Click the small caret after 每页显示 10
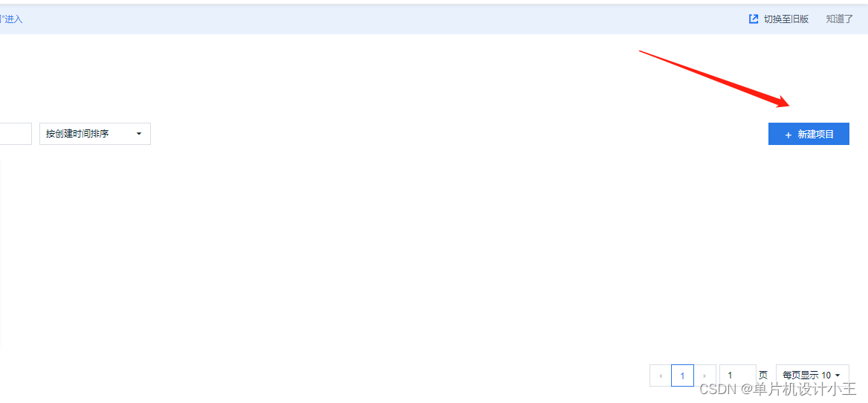 click(837, 376)
